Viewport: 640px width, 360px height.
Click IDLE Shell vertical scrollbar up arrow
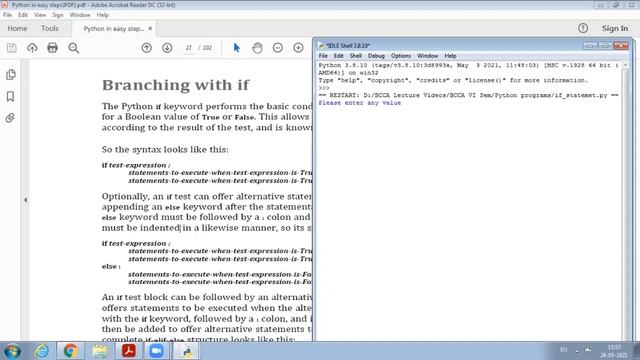coord(625,65)
